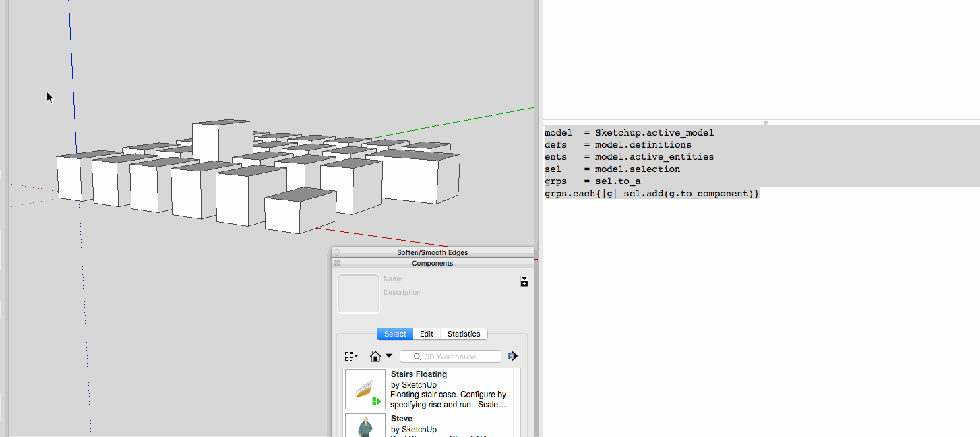980x437 pixels.
Task: Close the Soften/Smooth Edges panel
Action: [x=337, y=252]
